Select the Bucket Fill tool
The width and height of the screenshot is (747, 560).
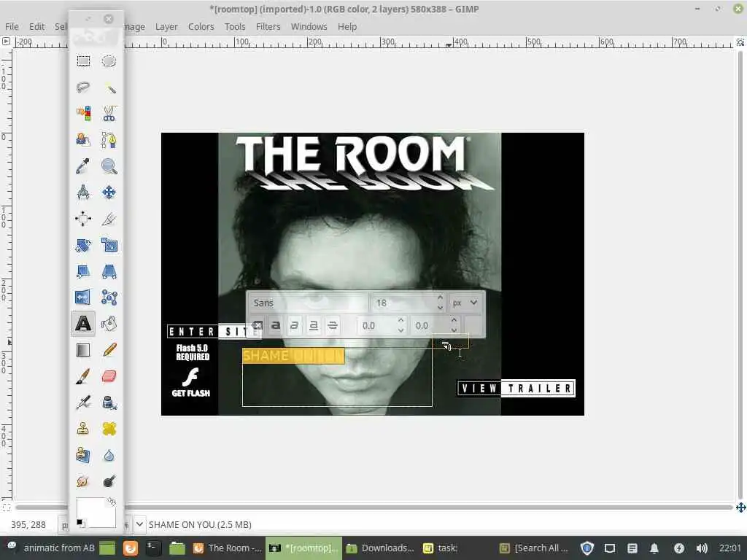click(x=109, y=324)
